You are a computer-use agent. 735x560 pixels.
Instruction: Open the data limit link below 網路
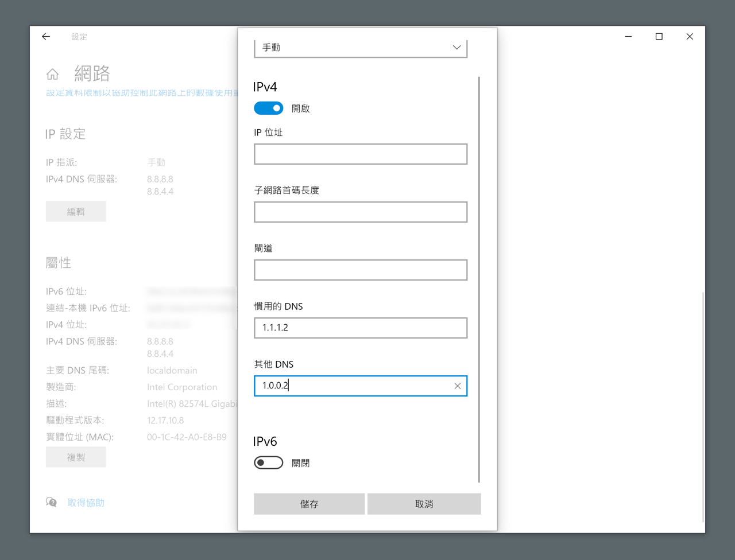point(141,93)
